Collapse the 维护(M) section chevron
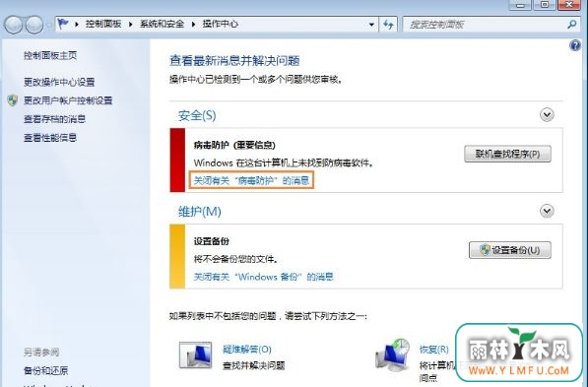588x387 pixels. (547, 211)
